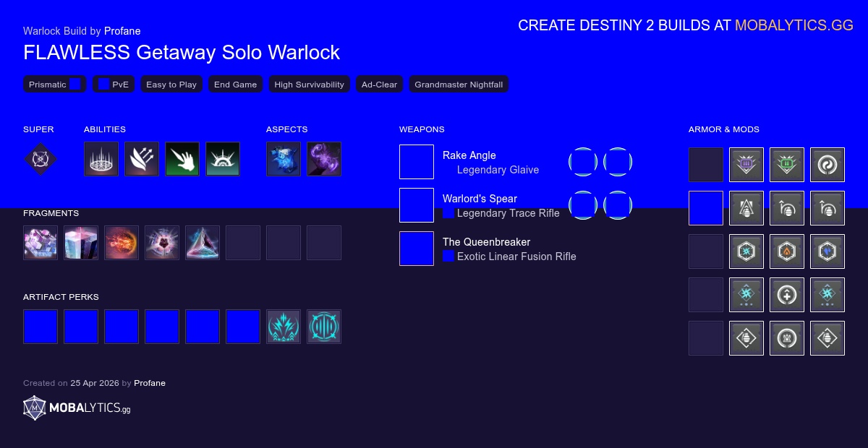Open the MOBALYTICS.GG link

(794, 25)
